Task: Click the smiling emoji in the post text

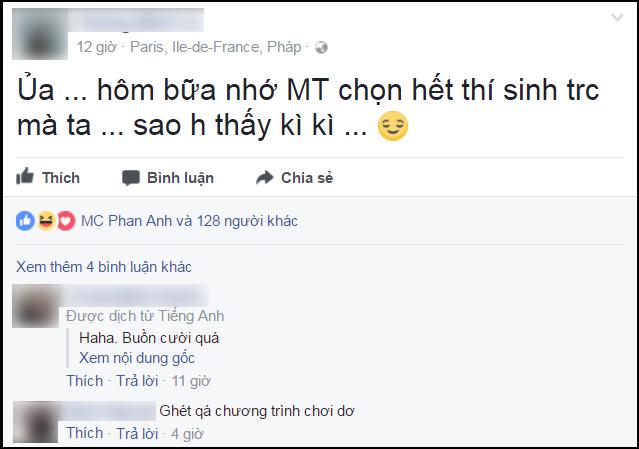Action: pyautogui.click(x=392, y=129)
